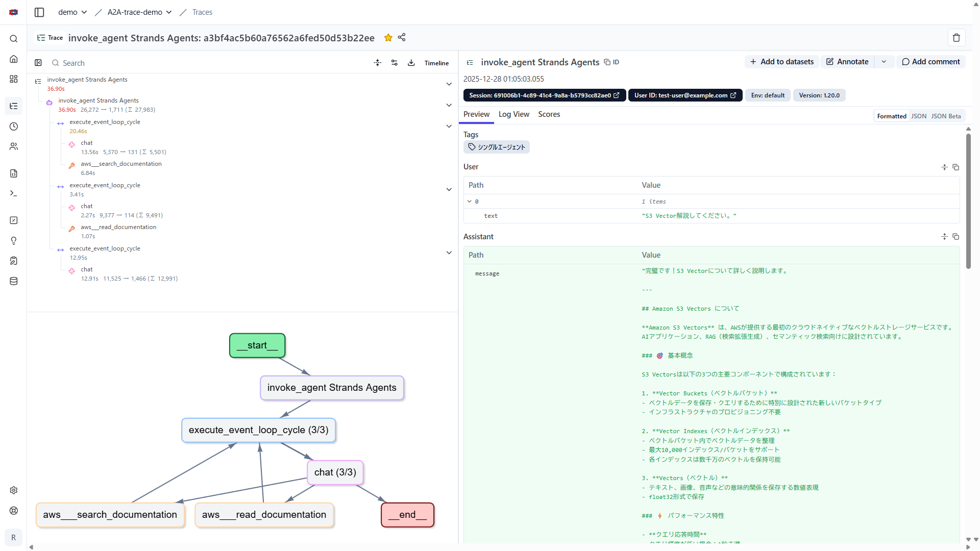
Task: Switch to Log View tab
Action: (513, 114)
